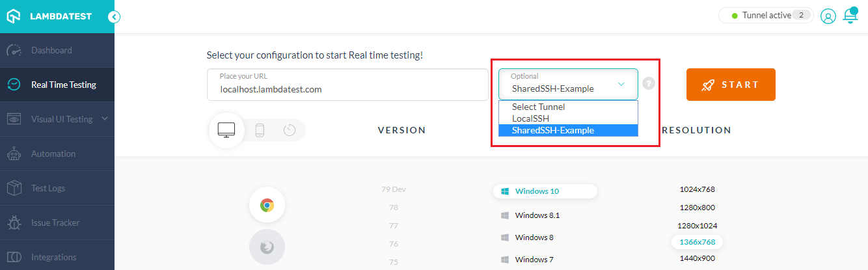Collapse the sidebar with the arrow button
Screen dimensions: 868x270
pos(115,17)
